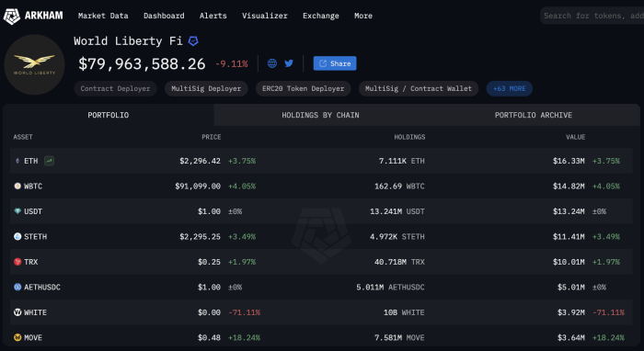This screenshot has width=644, height=351.
Task: Click the WBTC asset name
Action: tap(33, 187)
